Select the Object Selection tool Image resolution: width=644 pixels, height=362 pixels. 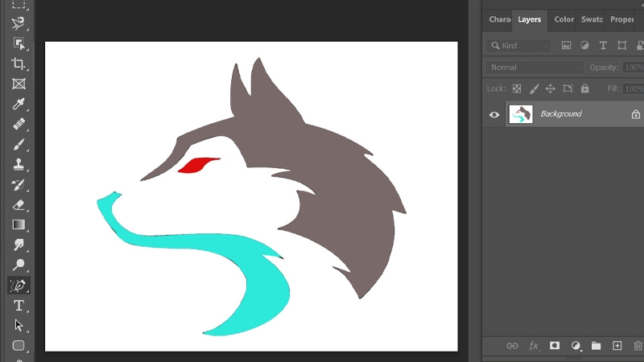click(19, 43)
